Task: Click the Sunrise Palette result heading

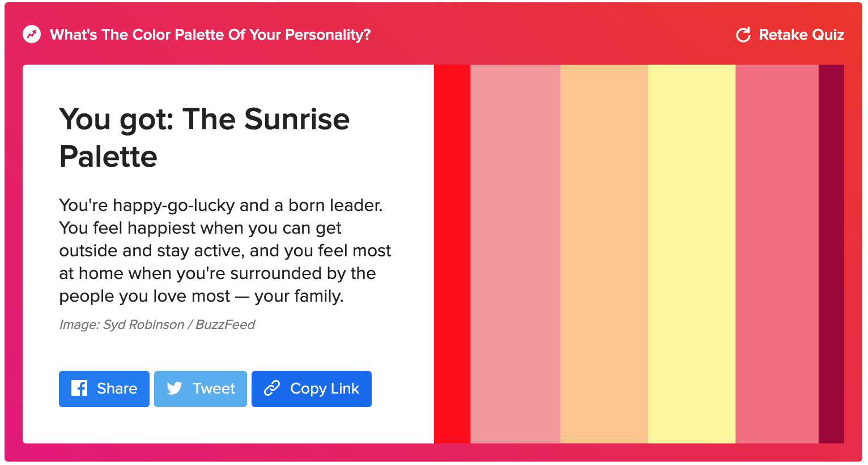Action: (204, 138)
